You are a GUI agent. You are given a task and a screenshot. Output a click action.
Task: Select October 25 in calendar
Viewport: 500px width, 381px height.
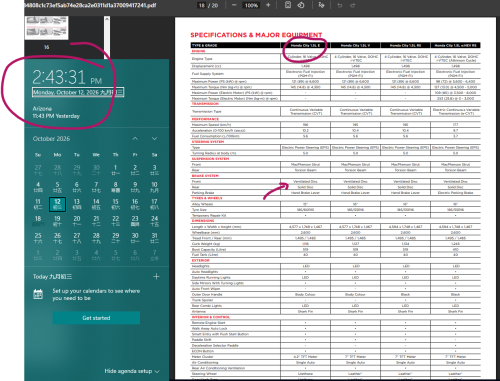pyautogui.click(x=38, y=238)
